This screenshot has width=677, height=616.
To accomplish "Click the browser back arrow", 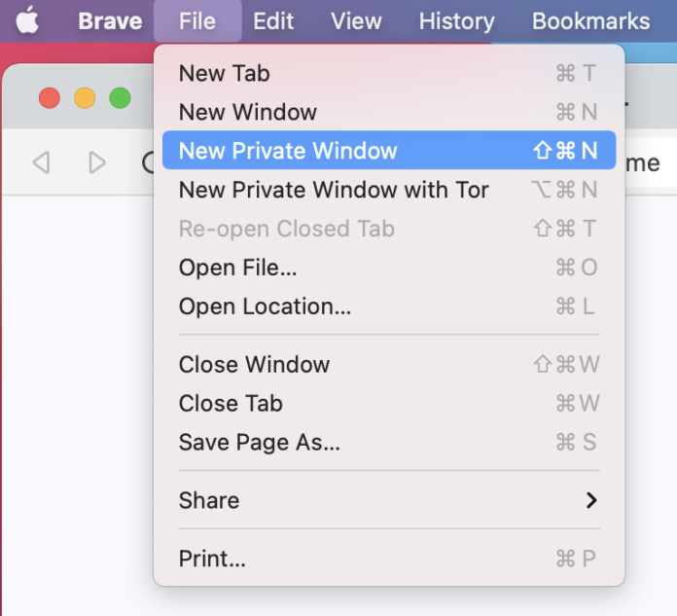I will pyautogui.click(x=41, y=162).
